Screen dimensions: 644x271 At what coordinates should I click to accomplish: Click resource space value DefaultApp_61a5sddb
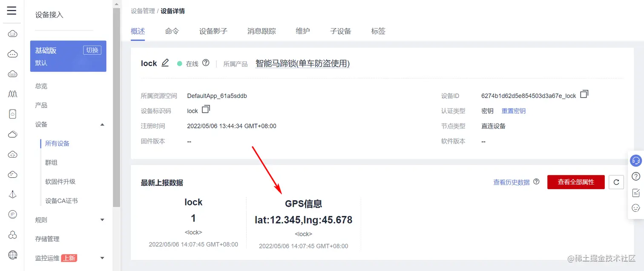coord(217,96)
